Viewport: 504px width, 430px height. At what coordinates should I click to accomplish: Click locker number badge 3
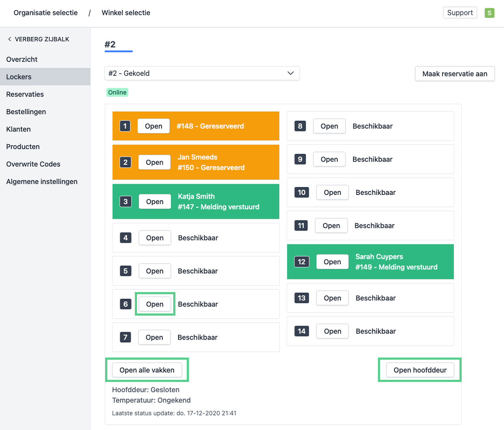pyautogui.click(x=126, y=202)
